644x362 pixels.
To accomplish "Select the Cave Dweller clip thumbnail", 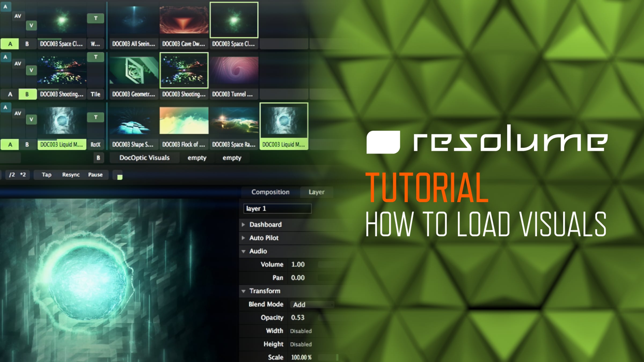I will click(184, 20).
